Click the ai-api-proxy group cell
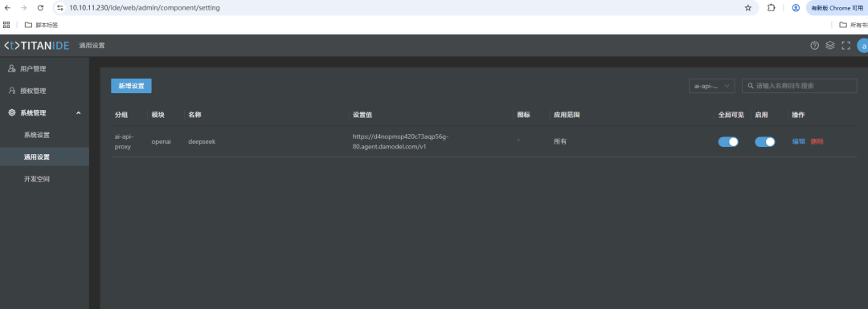The image size is (868, 309). point(124,141)
